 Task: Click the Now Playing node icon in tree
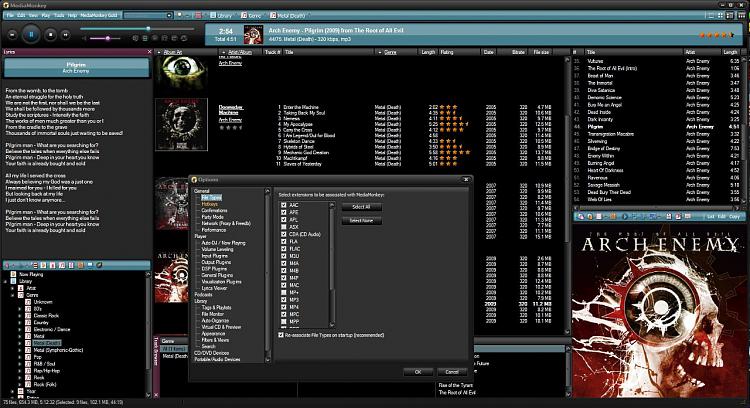tap(13, 274)
